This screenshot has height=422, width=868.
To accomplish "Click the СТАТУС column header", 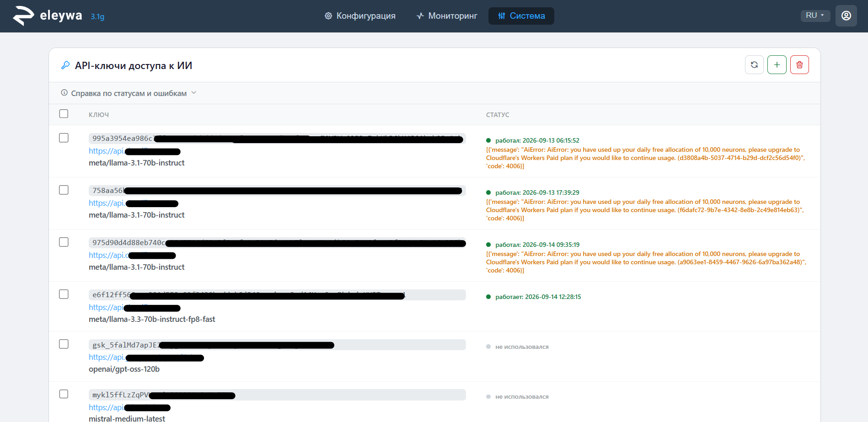I will click(x=498, y=115).
